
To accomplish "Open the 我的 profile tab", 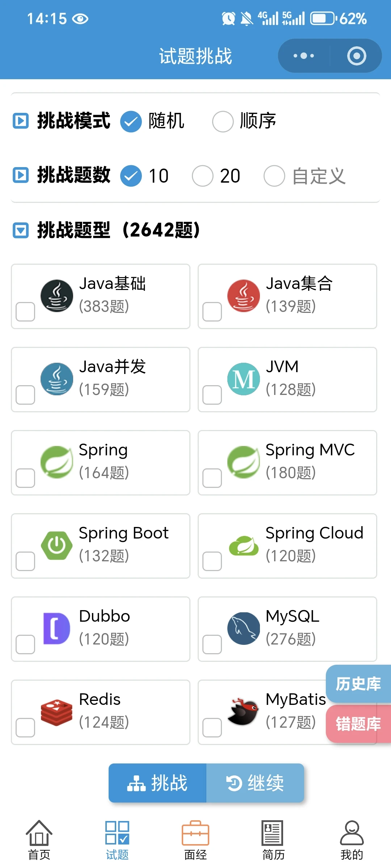I will [352, 840].
